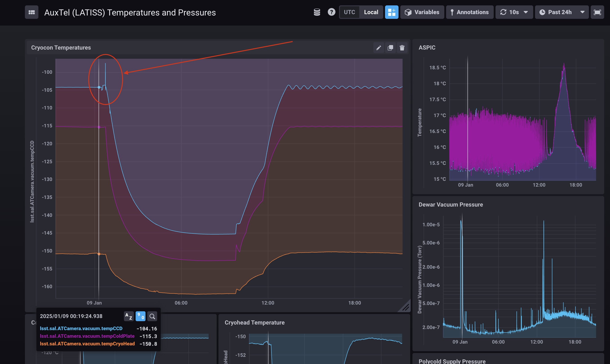The image size is (610, 364).
Task: Click tempCryoHead series in legend
Action: pos(87,344)
